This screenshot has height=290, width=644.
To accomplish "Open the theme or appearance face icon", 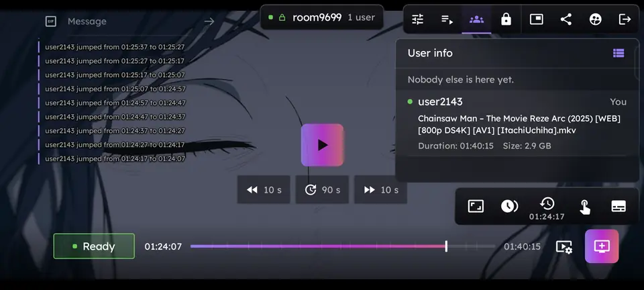I will pos(595,19).
